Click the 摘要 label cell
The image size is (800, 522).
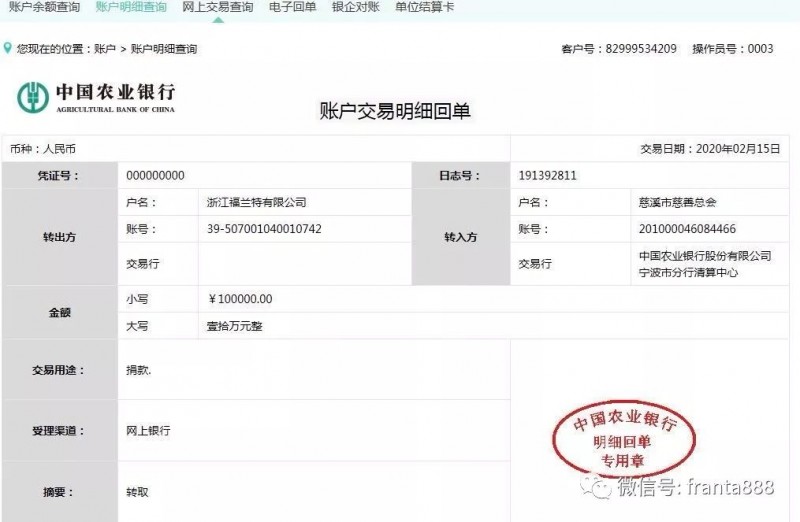60,492
